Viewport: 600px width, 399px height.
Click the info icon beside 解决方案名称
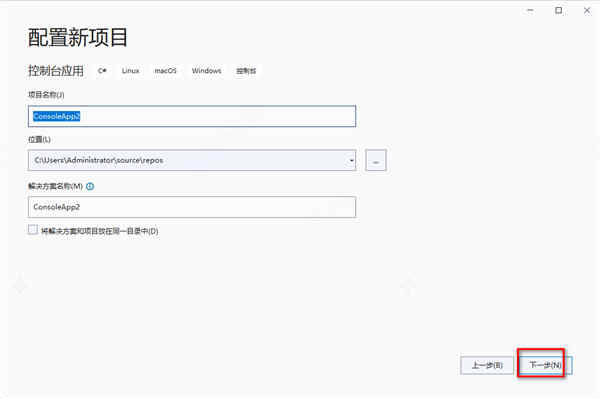(90, 186)
